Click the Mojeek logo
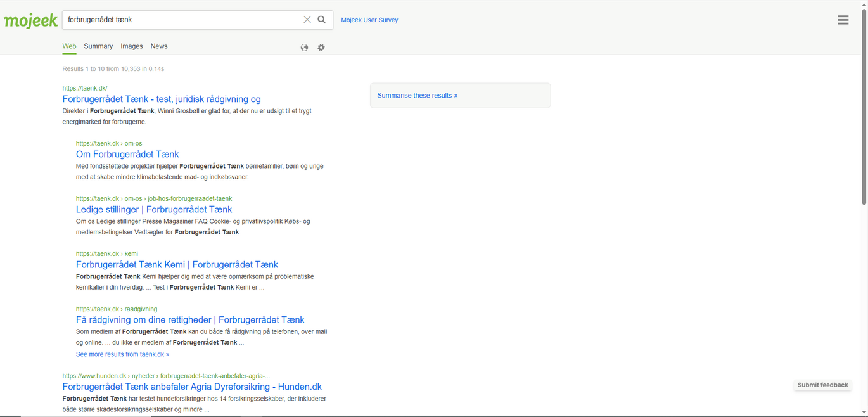Image resolution: width=868 pixels, height=417 pixels. click(x=30, y=20)
